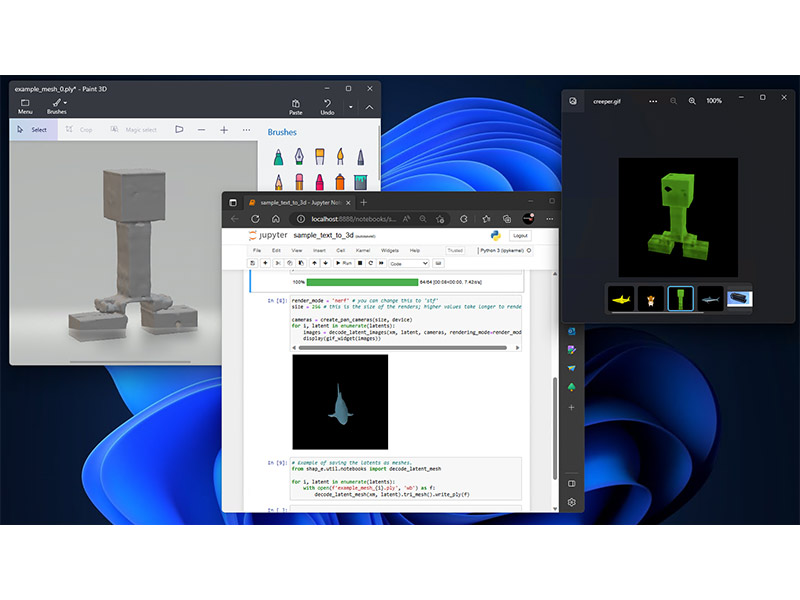Interrupt the kernel with the stop button

pyautogui.click(x=360, y=263)
